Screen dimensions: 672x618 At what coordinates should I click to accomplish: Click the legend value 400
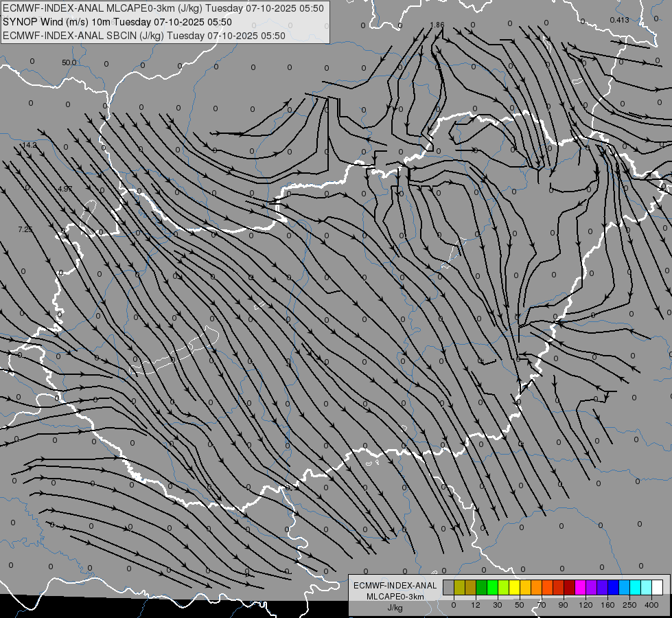[651, 605]
